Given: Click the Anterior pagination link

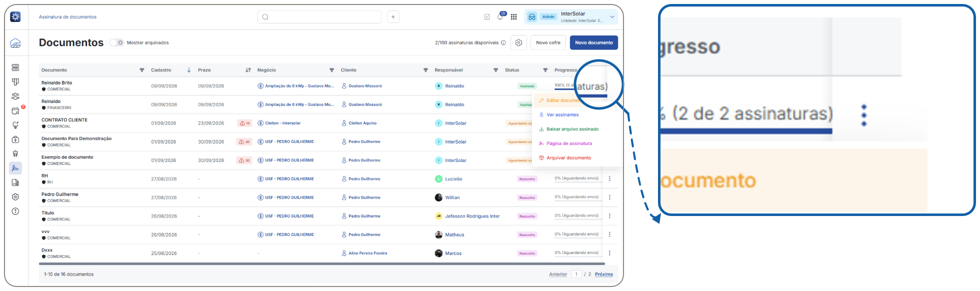Looking at the screenshot, I should point(558,274).
